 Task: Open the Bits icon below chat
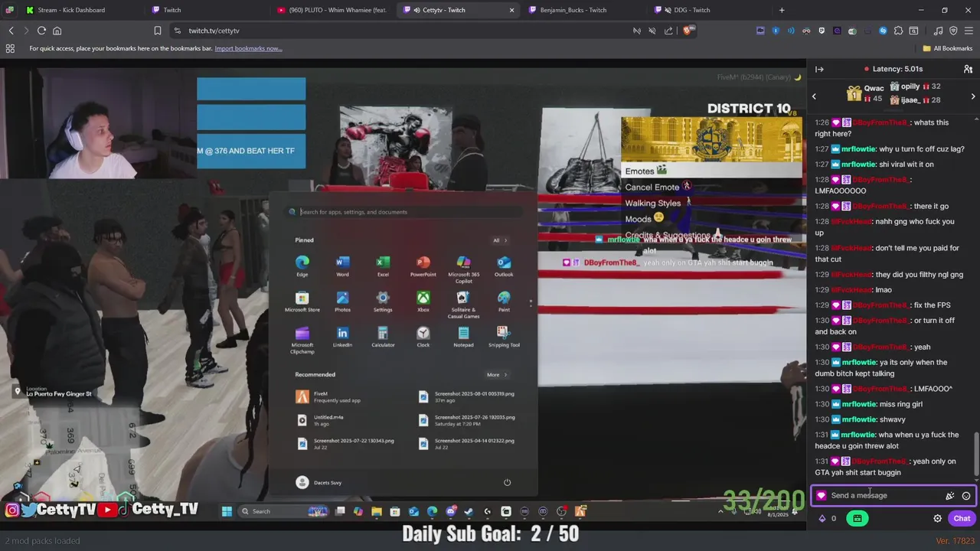pyautogui.click(x=823, y=518)
